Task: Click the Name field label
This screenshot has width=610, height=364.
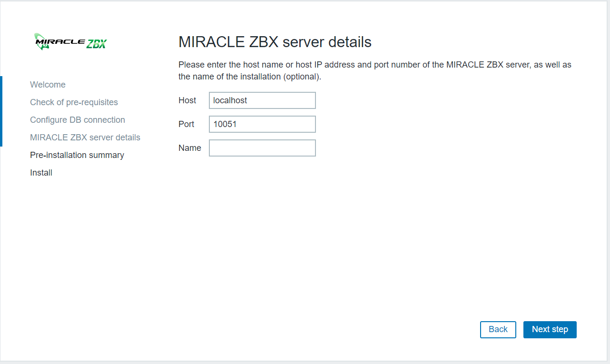Action: (x=190, y=148)
